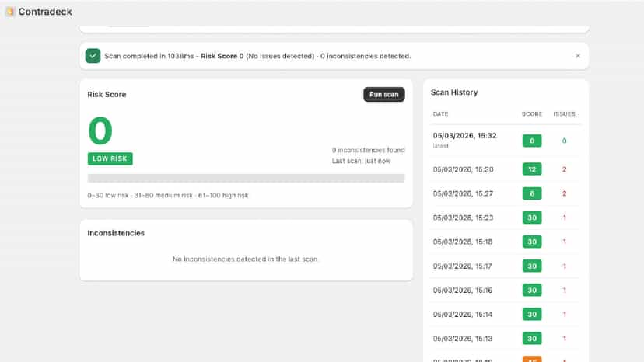Image resolution: width=644 pixels, height=362 pixels.
Task: Click the DATE column header
Action: click(x=440, y=113)
